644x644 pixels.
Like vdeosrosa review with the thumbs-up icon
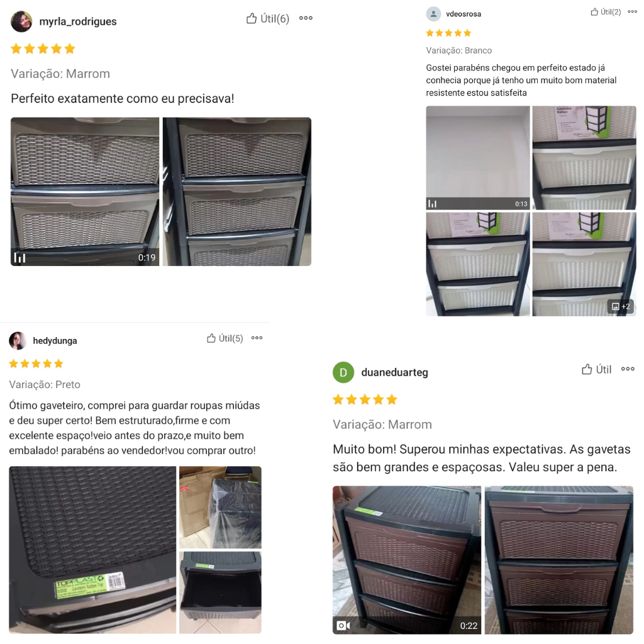click(x=606, y=12)
